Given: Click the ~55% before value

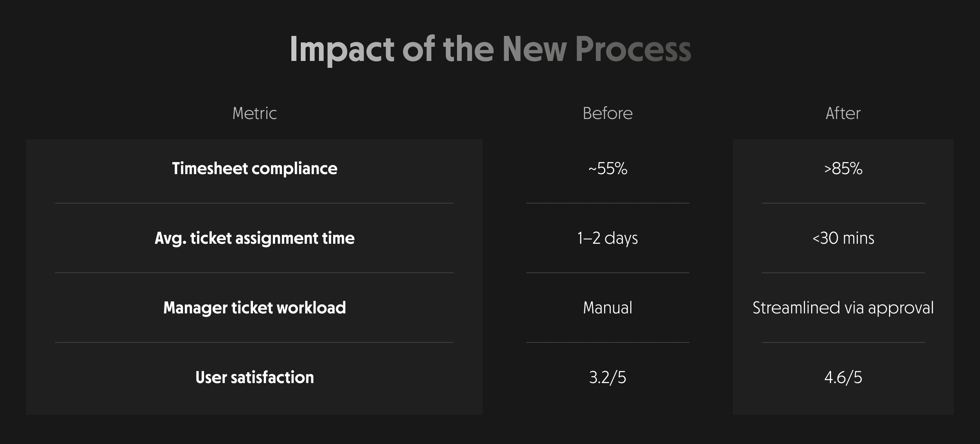Looking at the screenshot, I should [607, 168].
